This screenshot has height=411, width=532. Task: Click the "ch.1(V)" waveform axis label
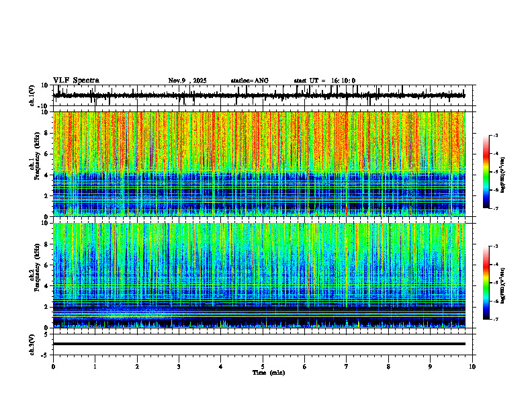coord(32,95)
